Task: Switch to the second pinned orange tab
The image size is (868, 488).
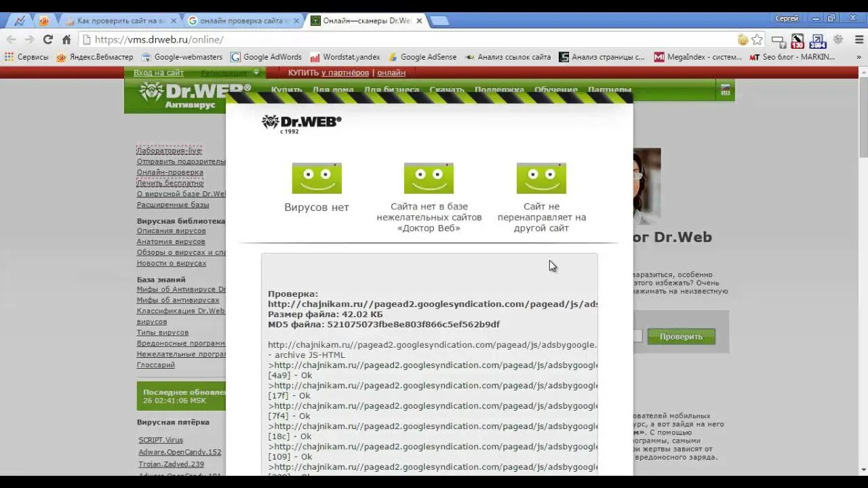Action: [x=43, y=20]
